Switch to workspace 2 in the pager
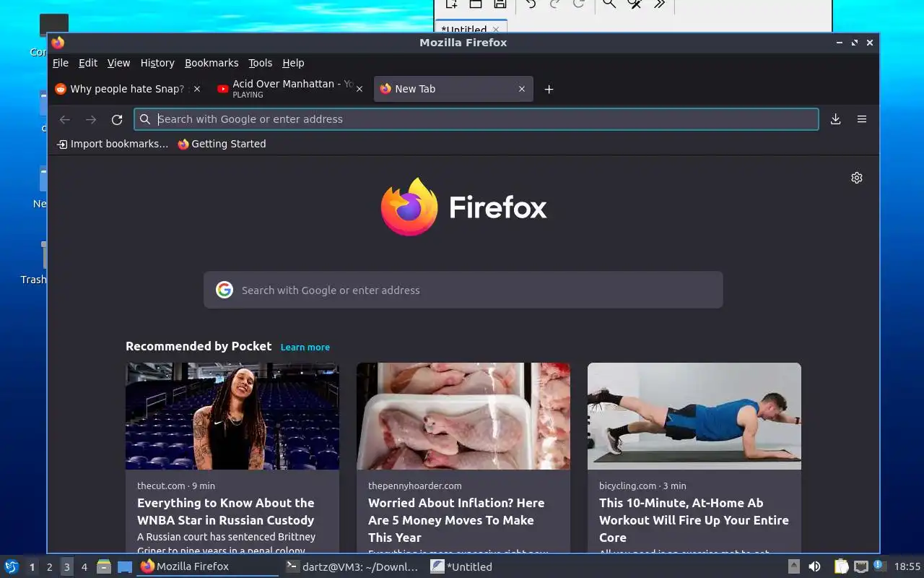The image size is (924, 578). (x=49, y=567)
